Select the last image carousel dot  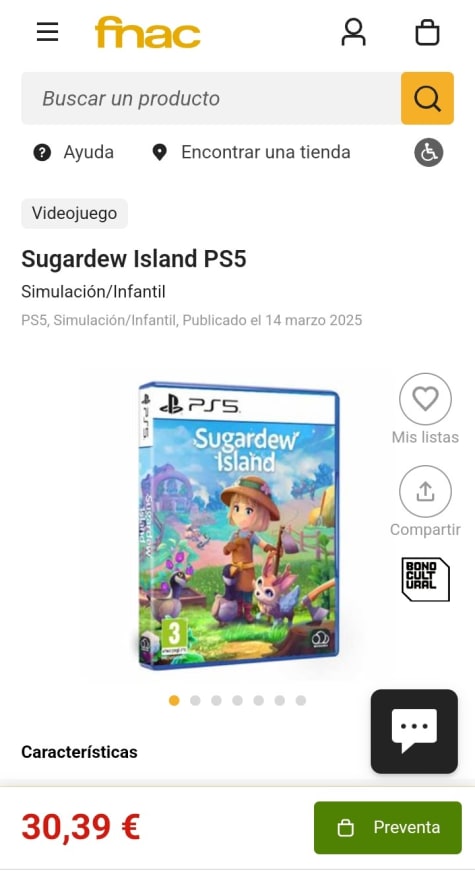[x=301, y=701]
